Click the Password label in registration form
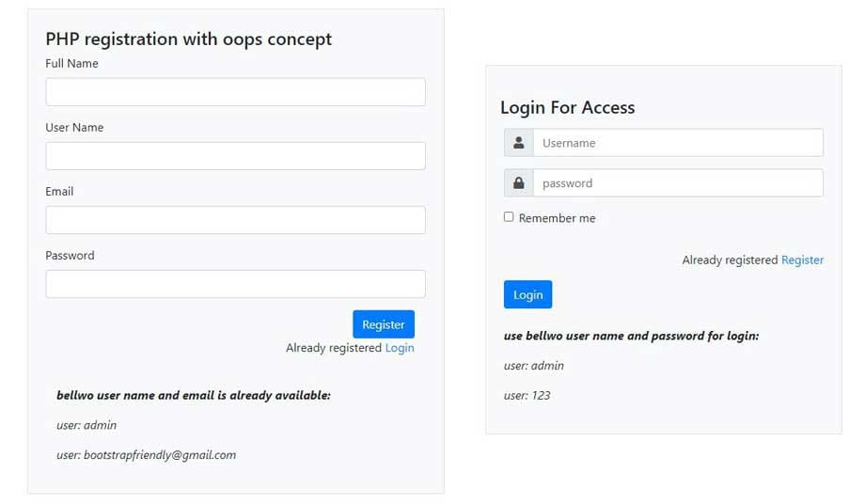 click(70, 256)
